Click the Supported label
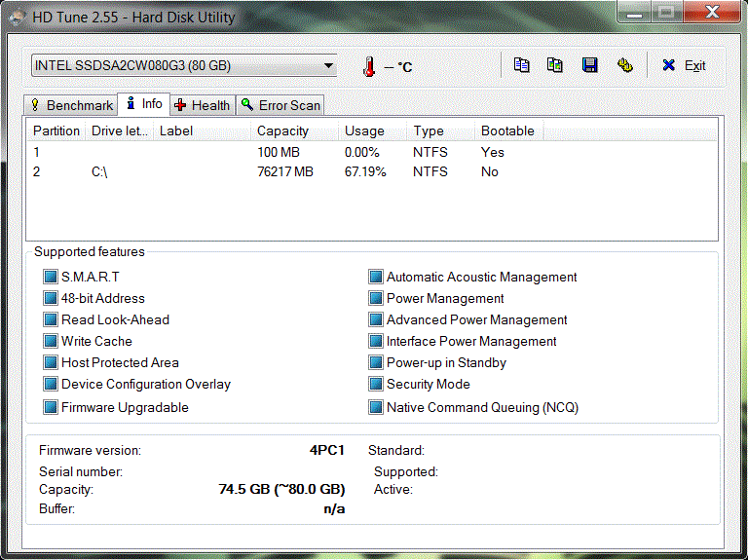 coord(405,471)
